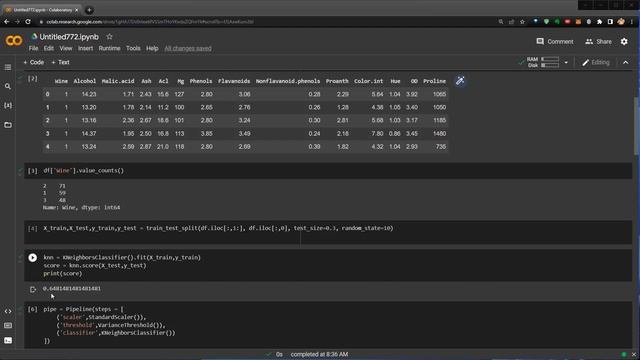Open the browser three-dot menu
The image size is (640, 360).
pos(632,22)
